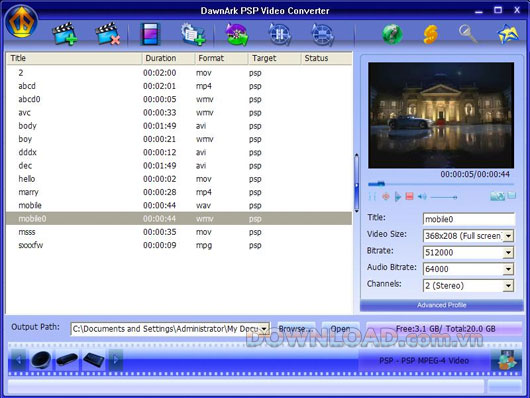Select the "marry" file row

(x=179, y=192)
